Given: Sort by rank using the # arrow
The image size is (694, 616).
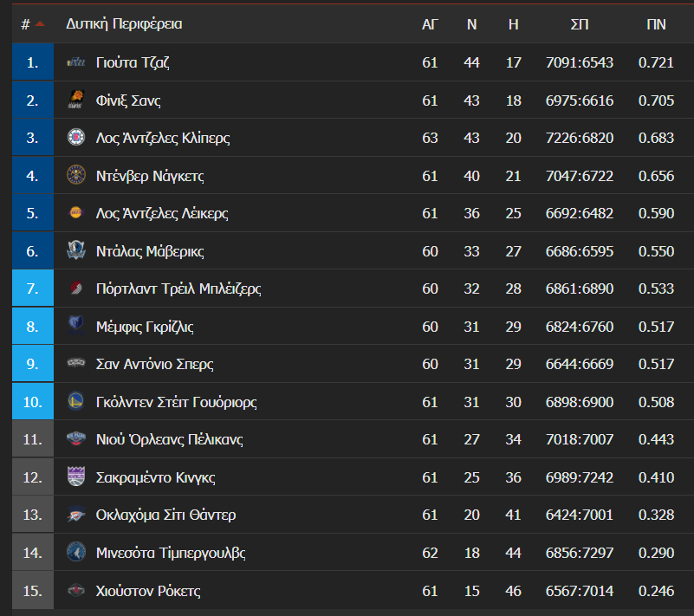Looking at the screenshot, I should pos(39,24).
